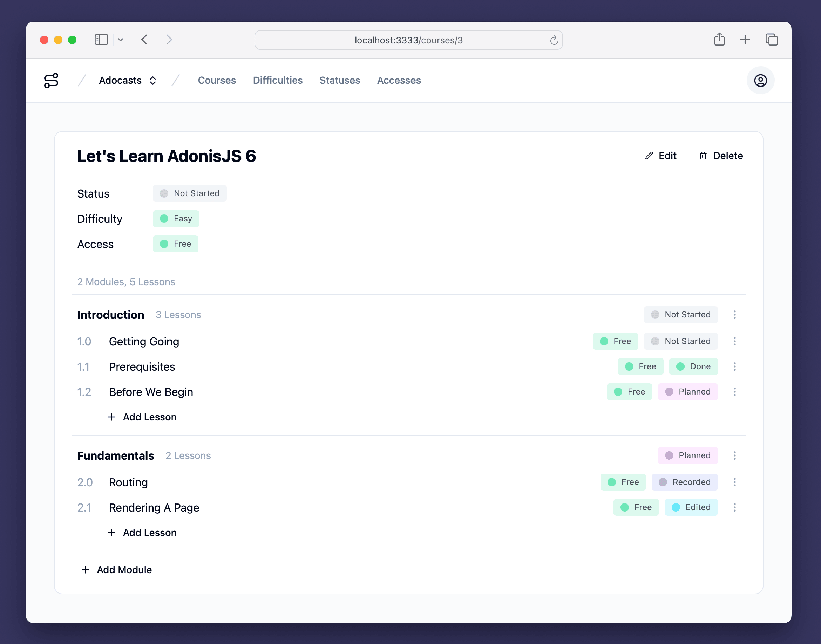This screenshot has width=821, height=644.
Task: Click the Add Module button
Action: (117, 570)
